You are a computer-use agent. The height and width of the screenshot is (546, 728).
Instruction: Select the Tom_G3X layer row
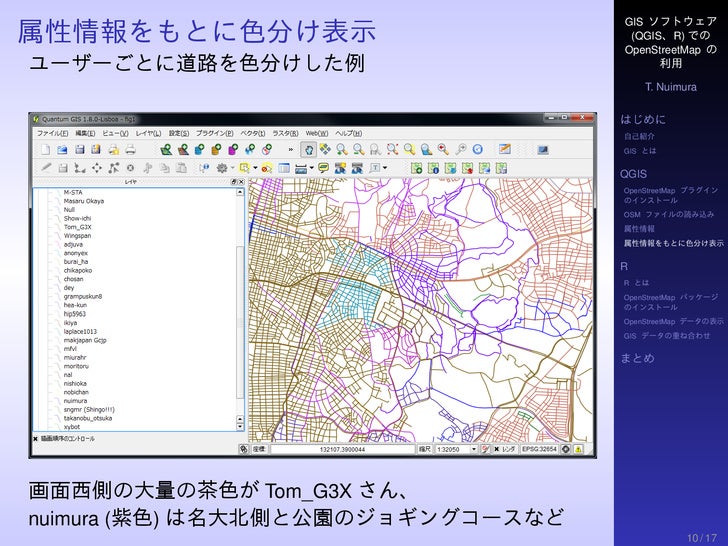(x=78, y=227)
